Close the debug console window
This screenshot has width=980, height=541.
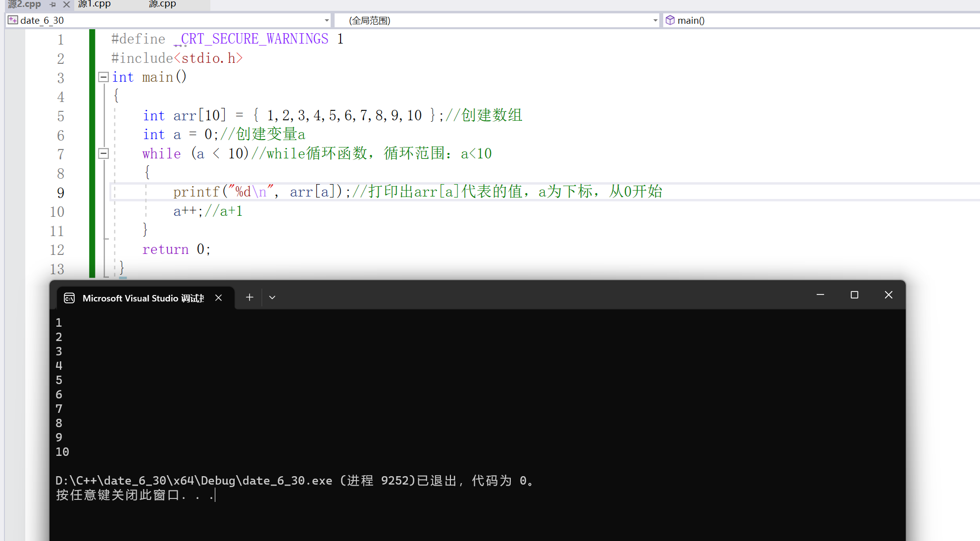point(888,295)
